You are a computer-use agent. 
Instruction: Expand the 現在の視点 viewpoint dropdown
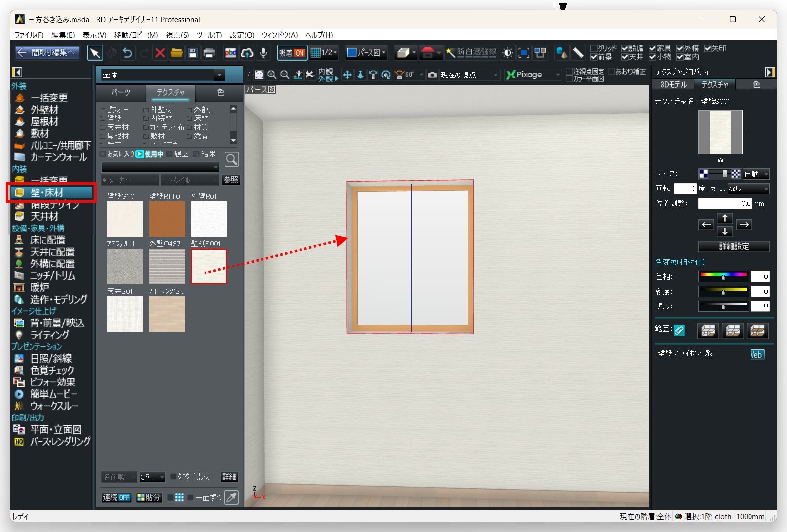point(496,75)
